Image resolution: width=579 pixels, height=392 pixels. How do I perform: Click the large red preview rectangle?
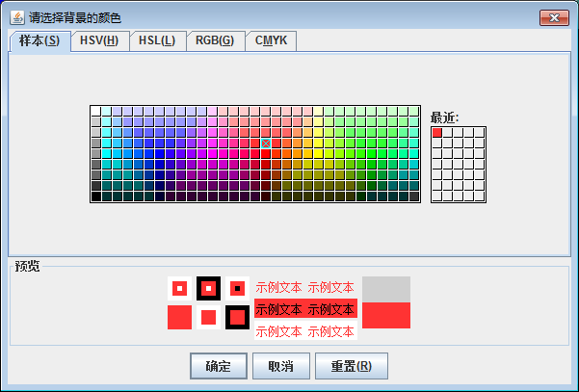click(386, 315)
